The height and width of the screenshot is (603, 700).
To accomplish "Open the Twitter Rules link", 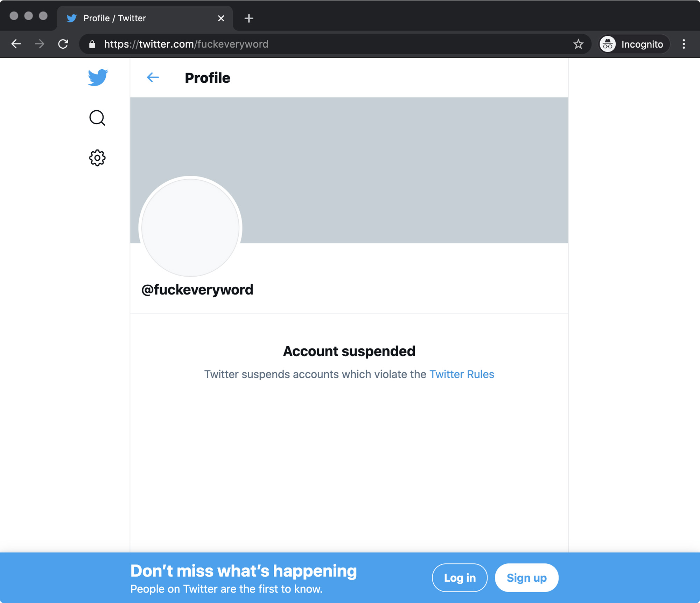I will click(x=462, y=374).
